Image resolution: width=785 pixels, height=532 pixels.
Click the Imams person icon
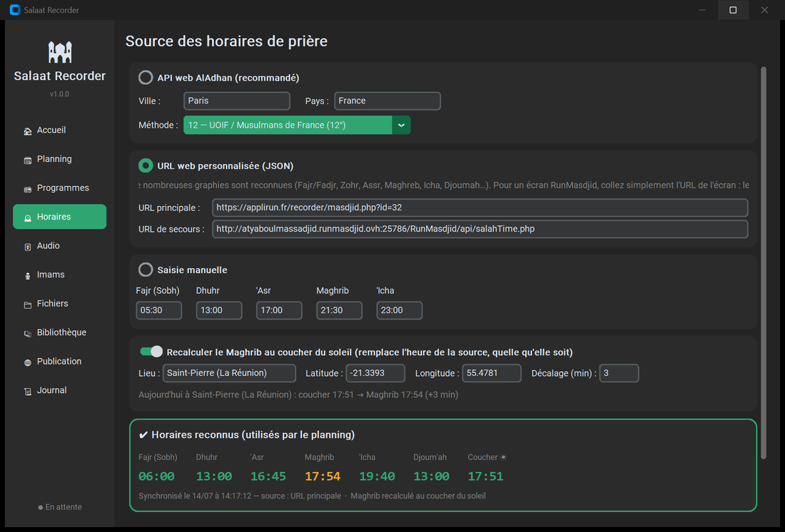[28, 276]
